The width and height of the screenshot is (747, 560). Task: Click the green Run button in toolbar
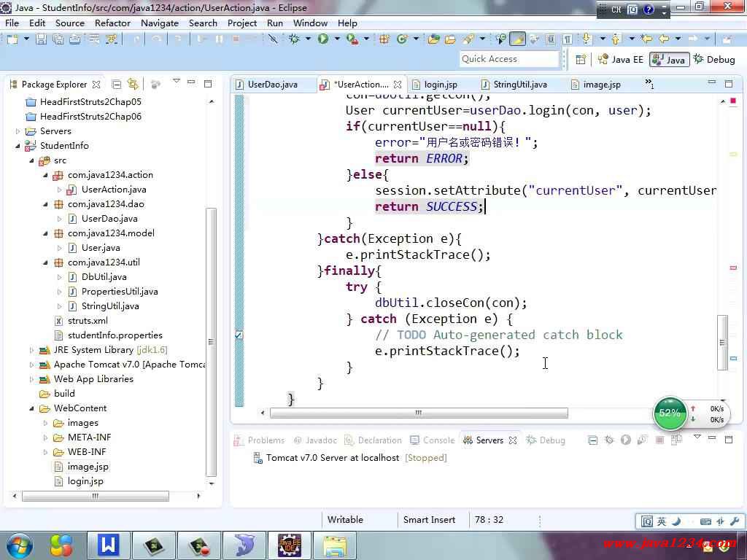(x=322, y=39)
